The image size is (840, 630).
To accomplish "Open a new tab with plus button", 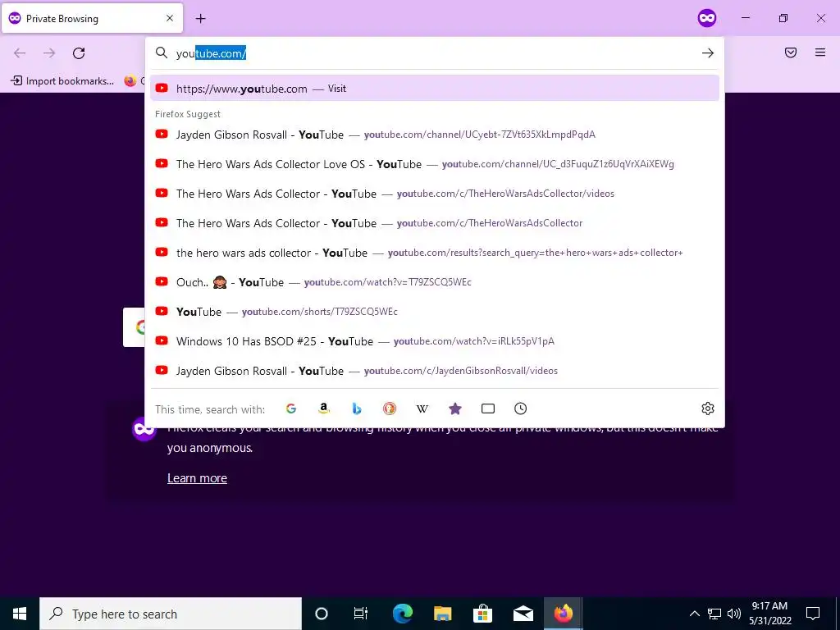I will (x=201, y=19).
